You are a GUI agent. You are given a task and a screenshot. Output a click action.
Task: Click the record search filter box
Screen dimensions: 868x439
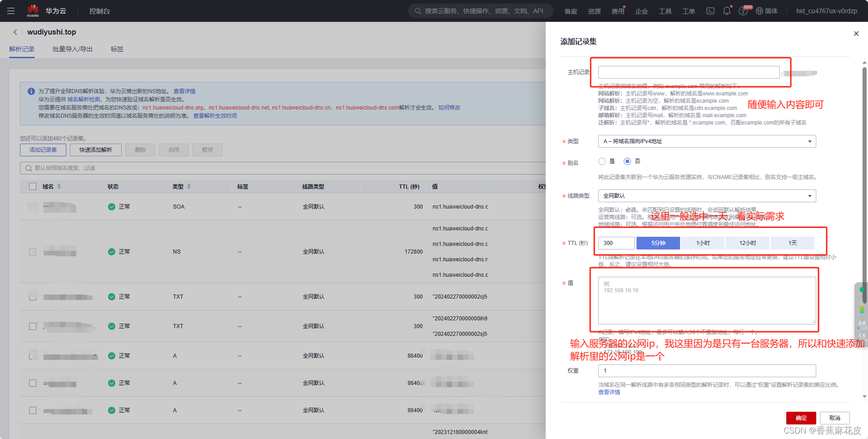coord(282,168)
